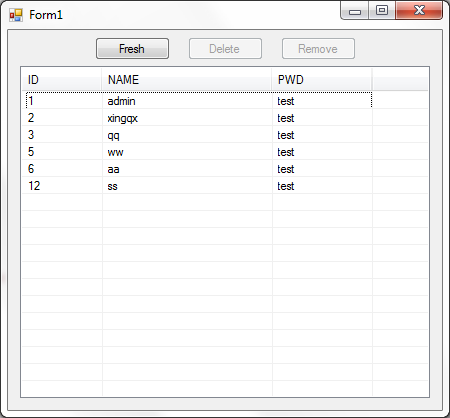Click the test password in xingqx row
This screenshot has height=418, width=450.
pyautogui.click(x=286, y=118)
